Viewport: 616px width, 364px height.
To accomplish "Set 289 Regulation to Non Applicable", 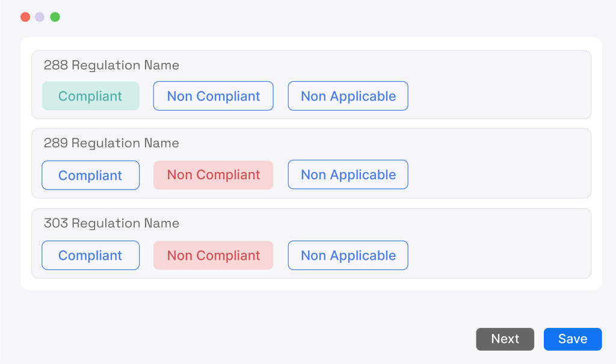I will tap(348, 174).
